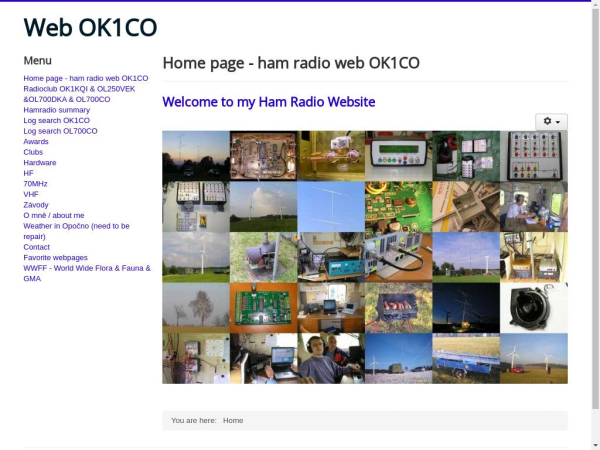Go to the Clubs menu item
The width and height of the screenshot is (600, 450).
(33, 152)
